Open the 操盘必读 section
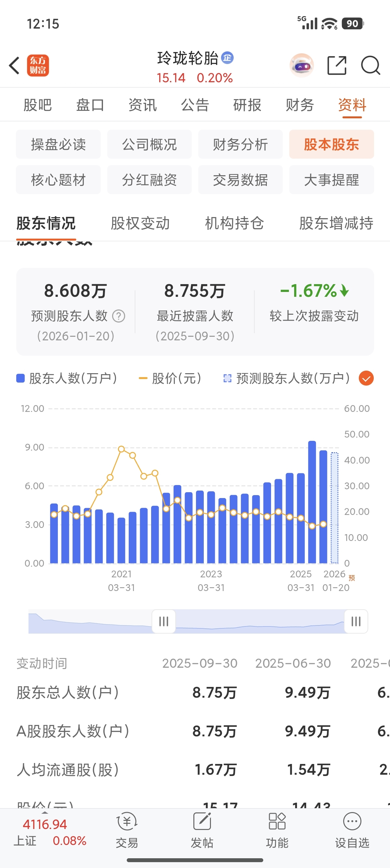 pyautogui.click(x=58, y=144)
